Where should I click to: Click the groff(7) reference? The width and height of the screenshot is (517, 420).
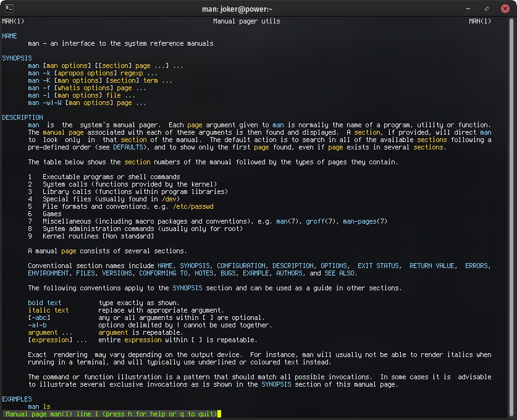coord(321,222)
